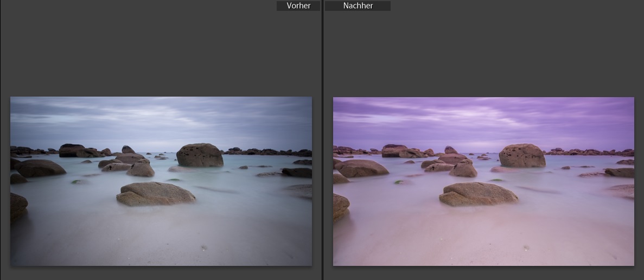This screenshot has width=644, height=280.
Task: Select the Vorher before image
Action: (161, 181)
